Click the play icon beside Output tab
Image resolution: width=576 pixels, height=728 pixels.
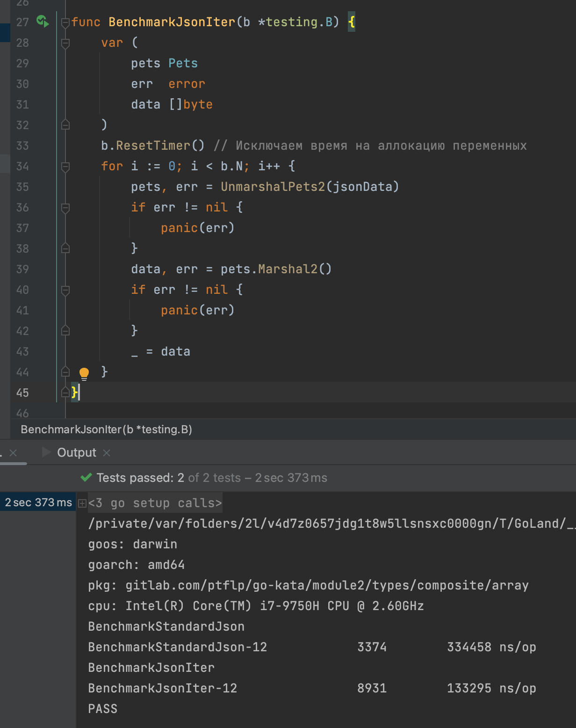coord(46,452)
